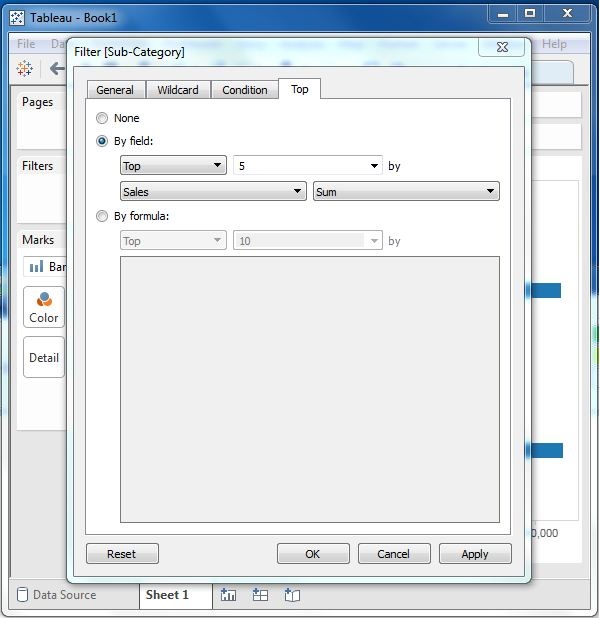Choose the By formula radio option
The width and height of the screenshot is (600, 618).
click(102, 216)
